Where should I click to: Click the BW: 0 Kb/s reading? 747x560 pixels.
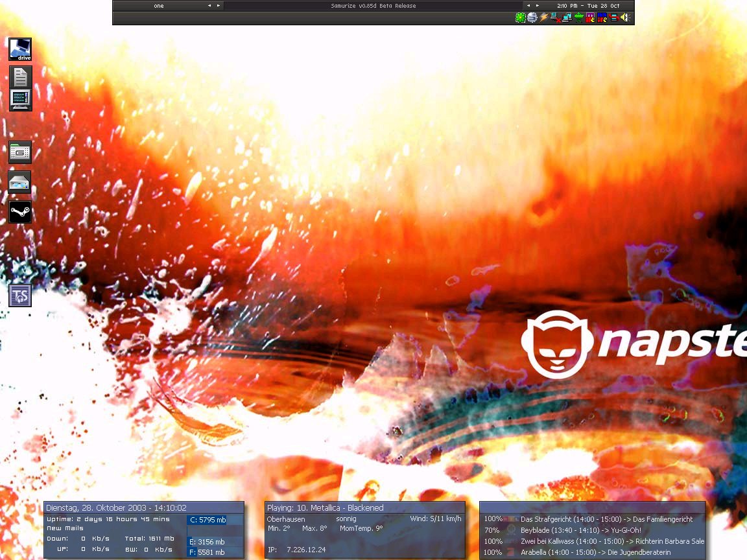tap(148, 549)
